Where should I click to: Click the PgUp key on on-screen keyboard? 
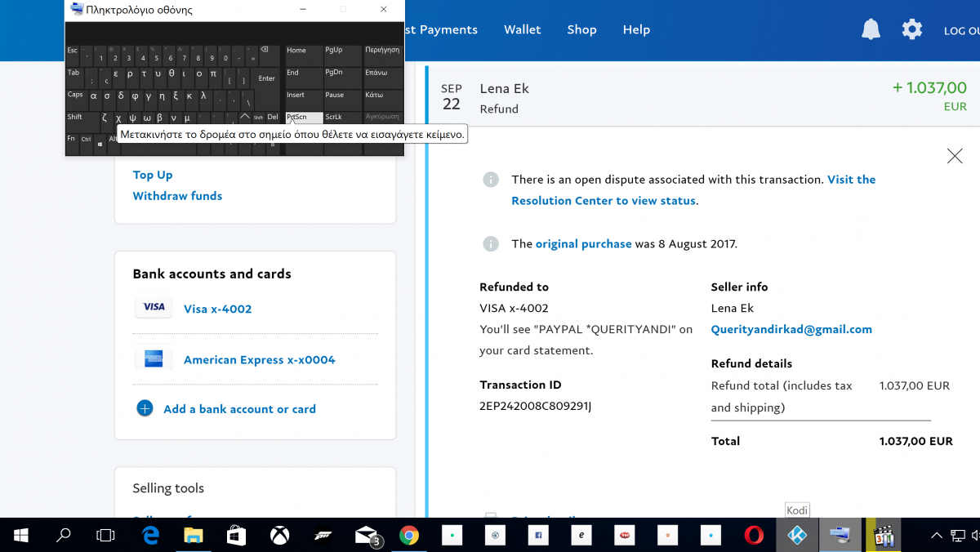tap(343, 55)
